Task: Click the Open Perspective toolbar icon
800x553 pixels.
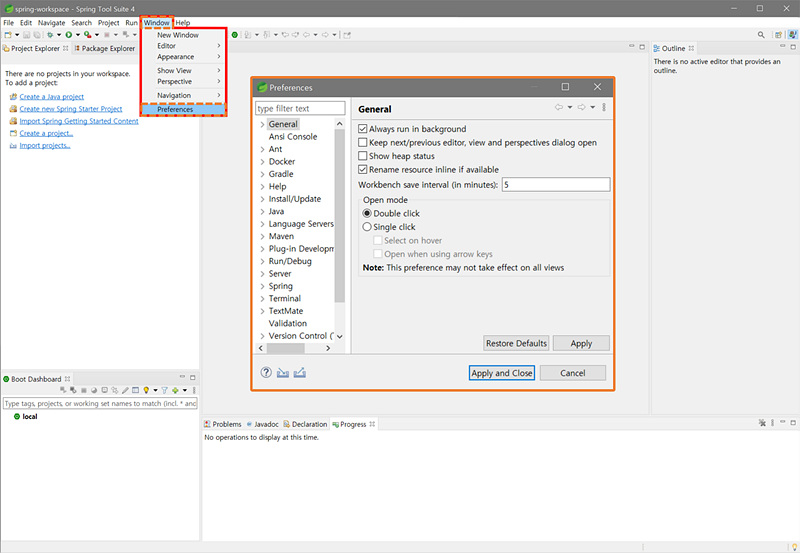Action: point(778,35)
